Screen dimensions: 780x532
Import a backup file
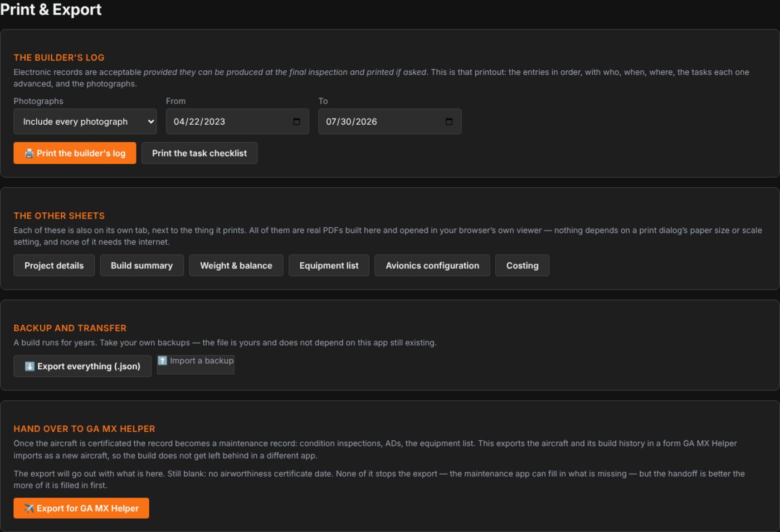pos(196,364)
